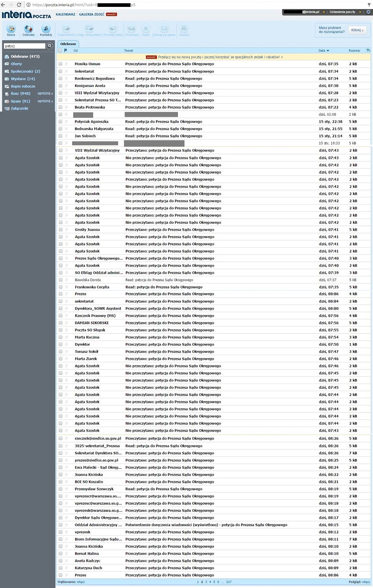Go back with the browser back arrow
373x588 pixels.
pos(3,5)
